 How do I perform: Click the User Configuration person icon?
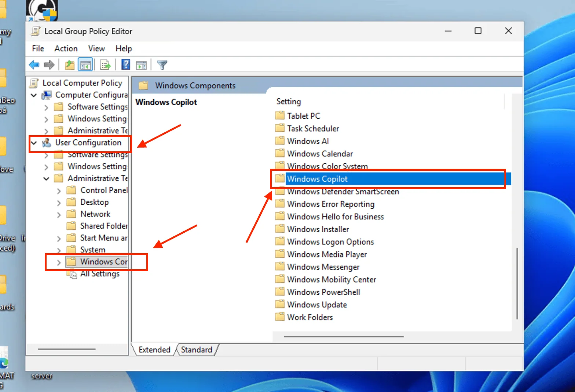(x=47, y=143)
